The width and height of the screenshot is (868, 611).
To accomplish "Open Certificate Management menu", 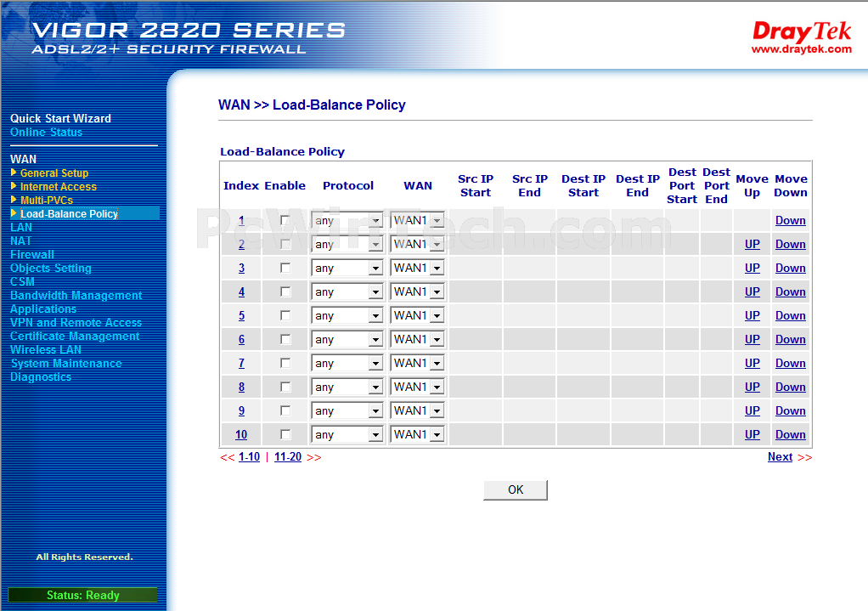I will pyautogui.click(x=75, y=337).
